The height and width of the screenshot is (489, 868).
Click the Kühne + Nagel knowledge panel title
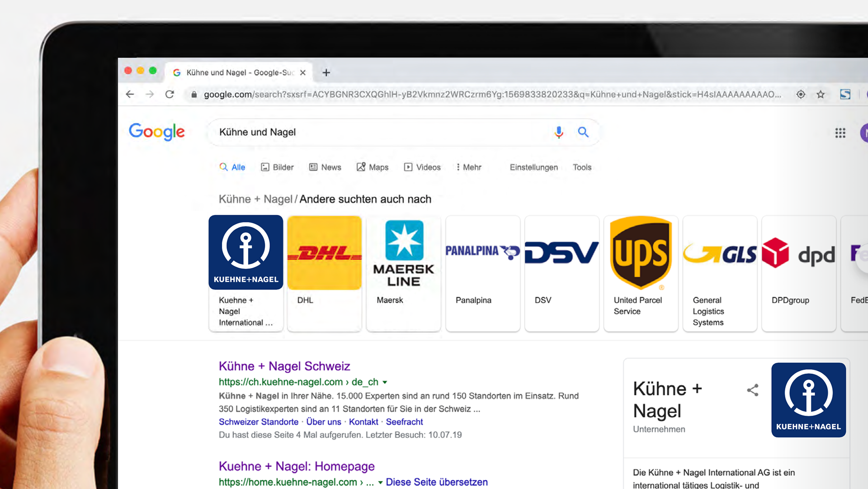tap(667, 400)
